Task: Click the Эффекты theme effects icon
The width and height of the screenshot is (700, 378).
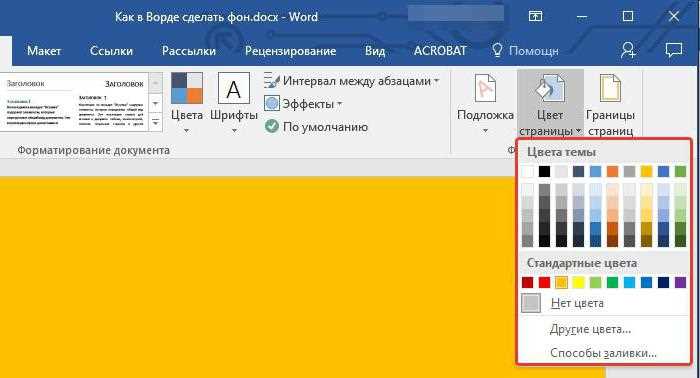Action: (272, 104)
